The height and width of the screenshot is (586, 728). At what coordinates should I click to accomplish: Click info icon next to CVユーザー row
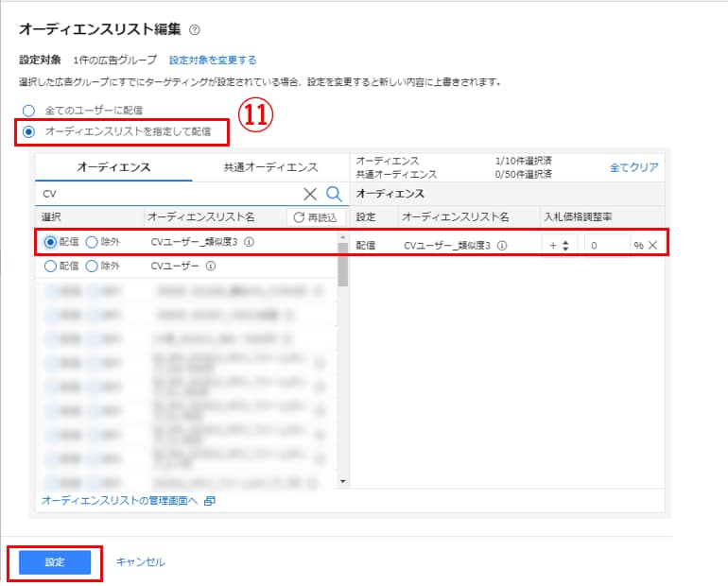[210, 267]
